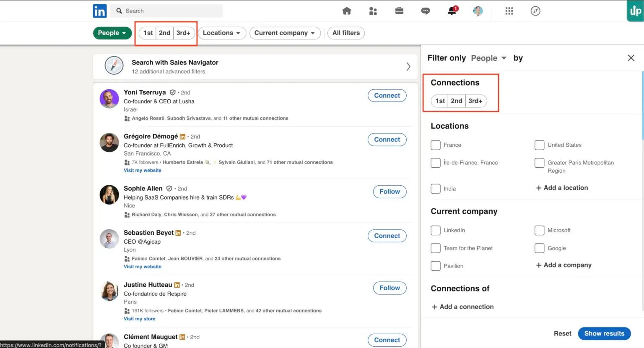Image resolution: width=644 pixels, height=348 pixels.
Task: Select 2nd connections in top bar
Action: [x=164, y=33]
